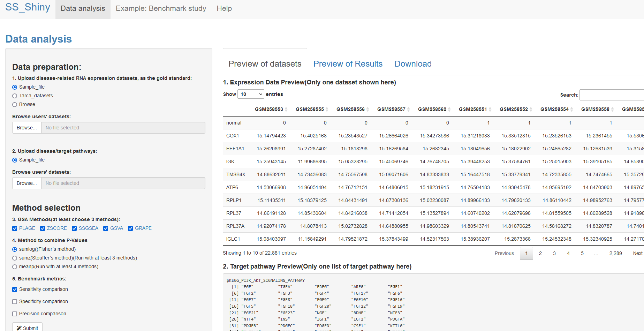644x331 pixels.
Task: Enable Precision comparison metric
Action: [15, 314]
